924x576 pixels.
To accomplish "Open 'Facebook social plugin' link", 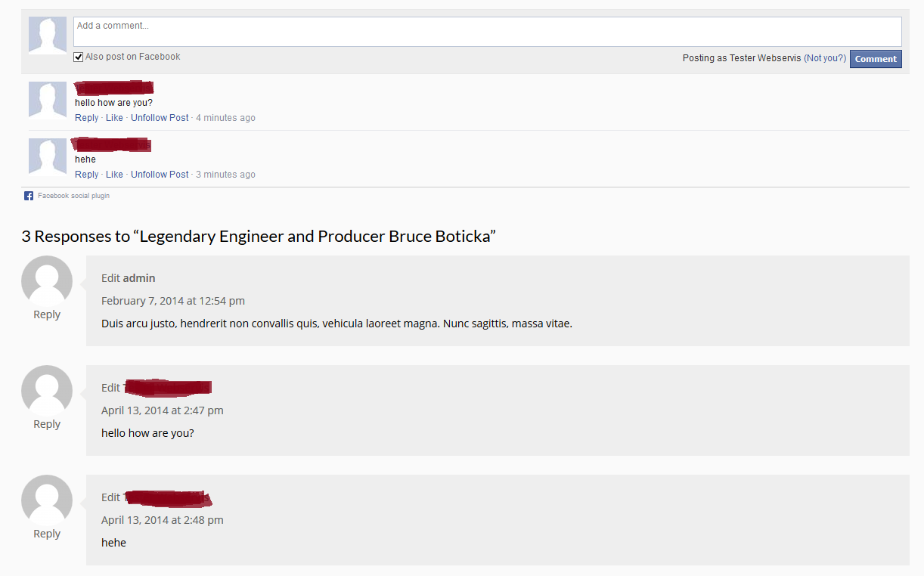I will pyautogui.click(x=73, y=196).
